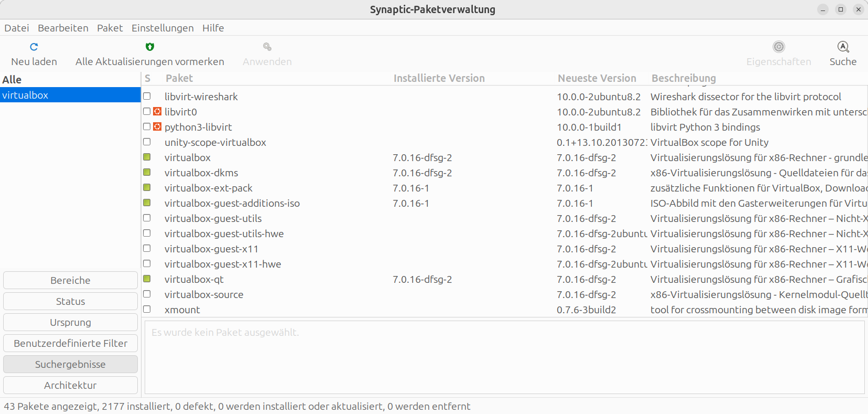The image size is (868, 414).
Task: Select the virtualbox-ext-pack package row
Action: (x=505, y=188)
